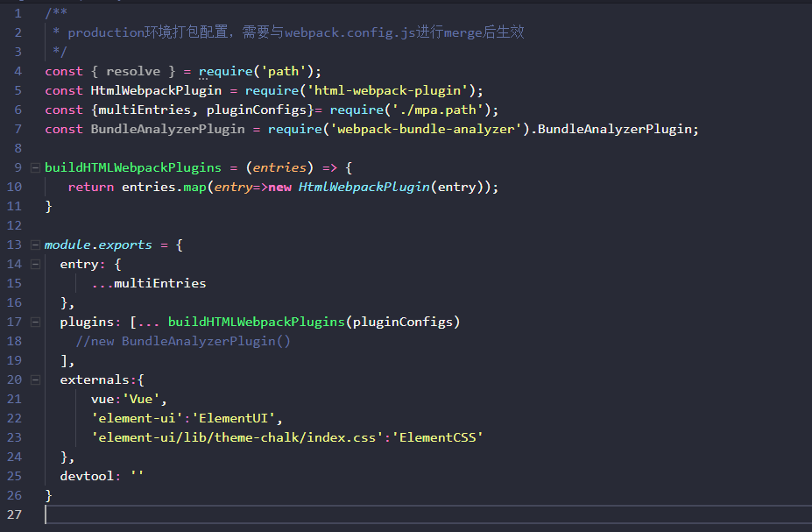Click HtmlWebpackPlugin constructor call on line 10
This screenshot has width=812, height=532.
(x=364, y=187)
